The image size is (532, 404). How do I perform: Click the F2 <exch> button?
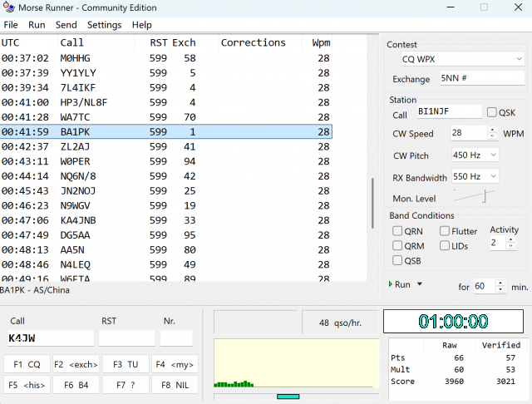[x=76, y=364]
